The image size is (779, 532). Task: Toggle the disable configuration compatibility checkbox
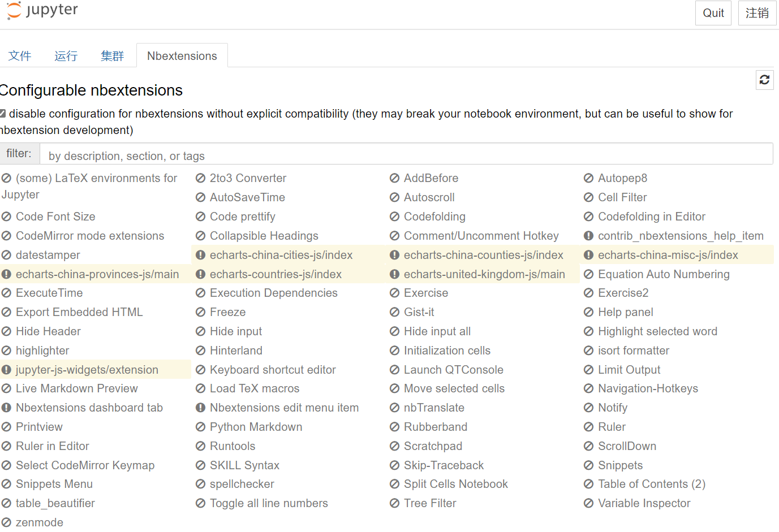[x=3, y=114]
